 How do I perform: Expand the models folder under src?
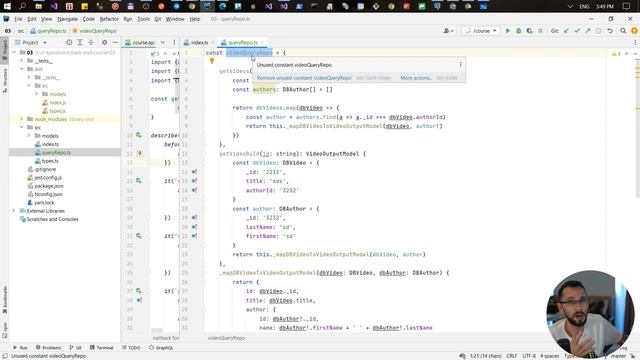pyautogui.click(x=29, y=136)
